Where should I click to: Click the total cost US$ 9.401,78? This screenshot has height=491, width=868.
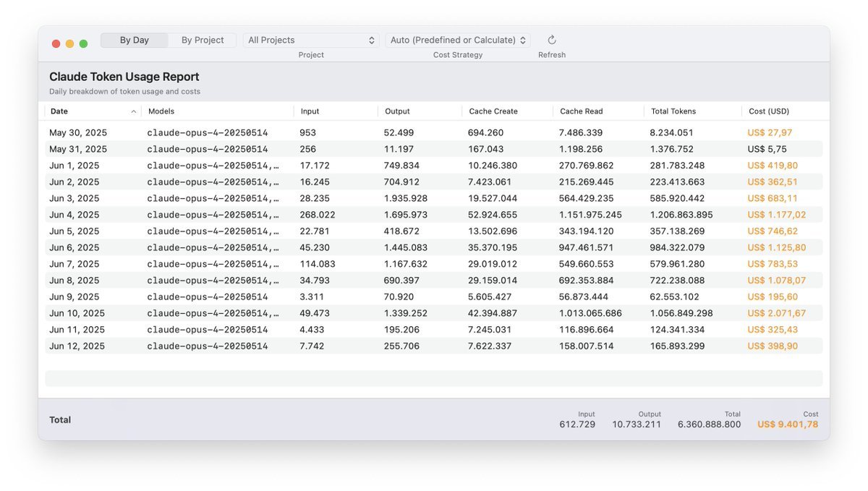(x=788, y=424)
